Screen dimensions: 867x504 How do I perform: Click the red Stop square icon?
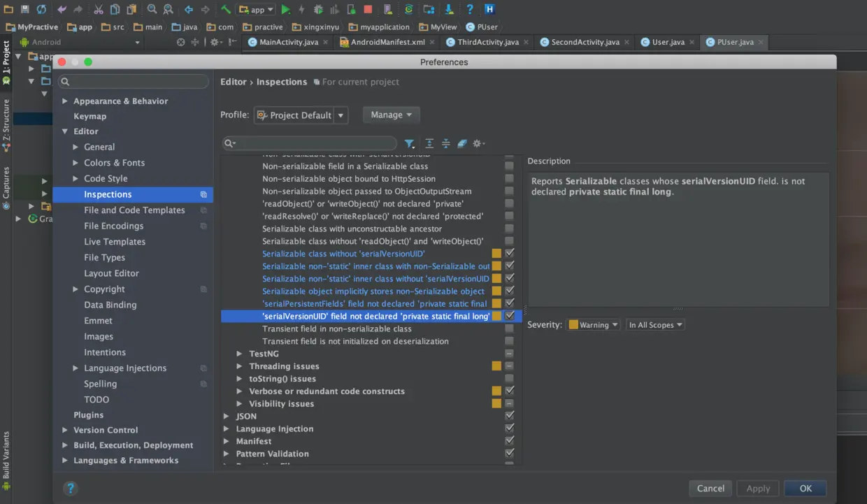[x=368, y=9]
